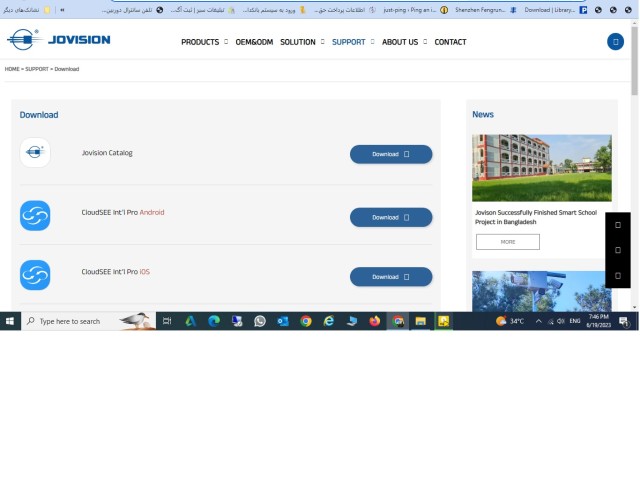Click the MORE button under Bangladesh news
Viewport: 640px width, 480px height.
coord(508,242)
